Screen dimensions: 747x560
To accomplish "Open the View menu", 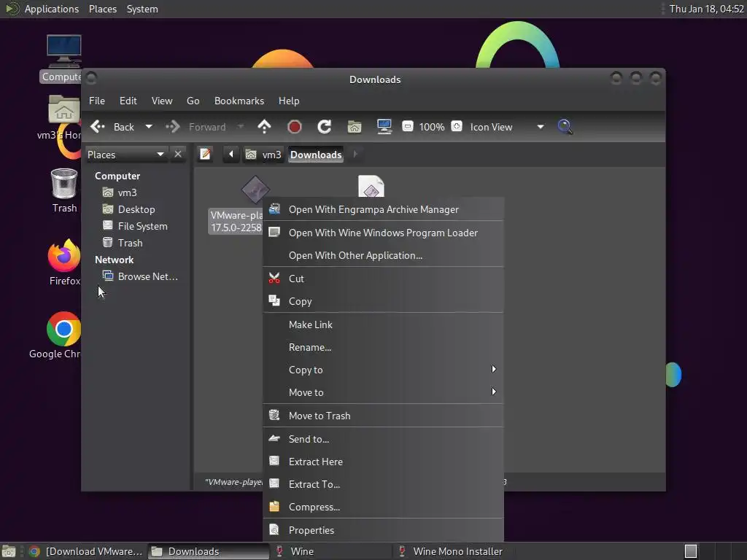I will coord(162,101).
